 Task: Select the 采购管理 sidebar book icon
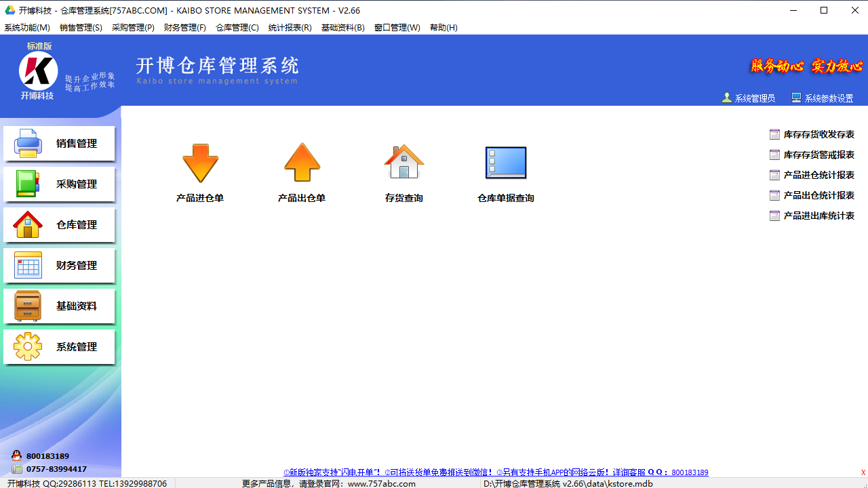[x=27, y=184]
